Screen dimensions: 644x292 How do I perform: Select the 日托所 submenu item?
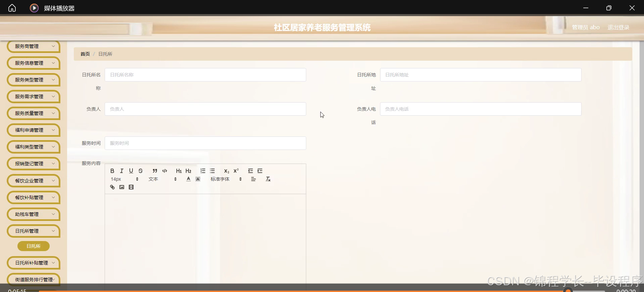(x=34, y=246)
